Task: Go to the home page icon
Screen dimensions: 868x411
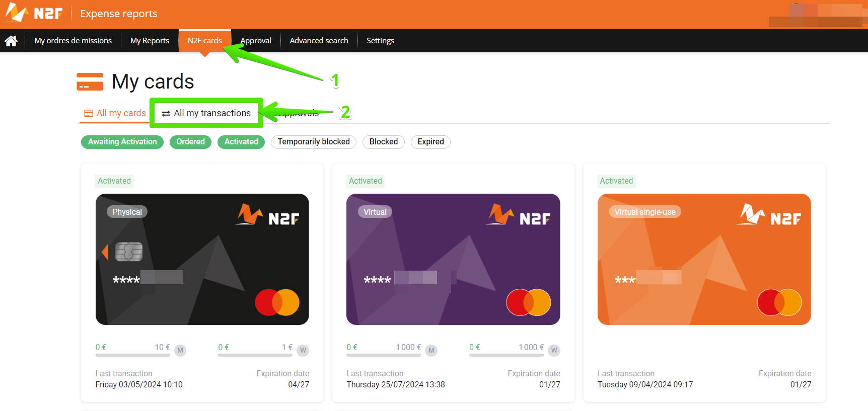Action: coord(11,41)
